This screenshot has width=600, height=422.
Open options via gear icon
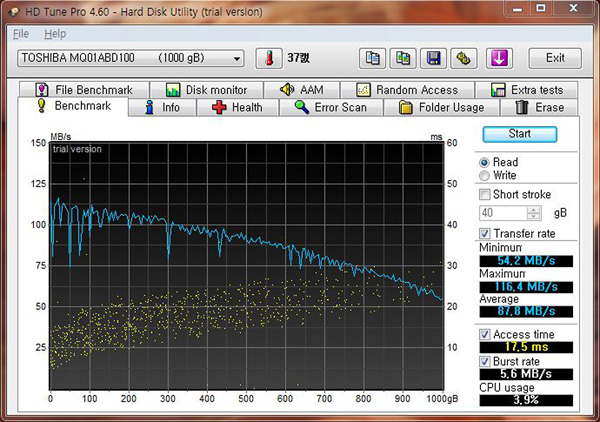pyautogui.click(x=463, y=58)
